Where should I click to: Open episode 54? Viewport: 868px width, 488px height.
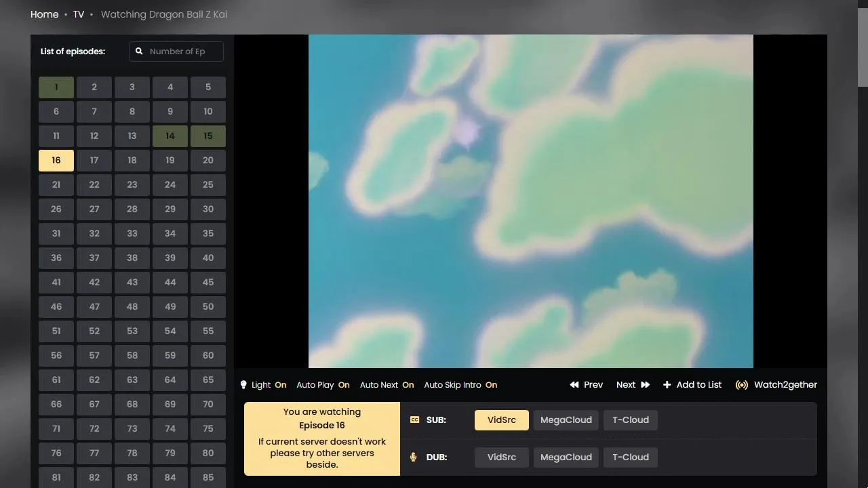(x=170, y=331)
